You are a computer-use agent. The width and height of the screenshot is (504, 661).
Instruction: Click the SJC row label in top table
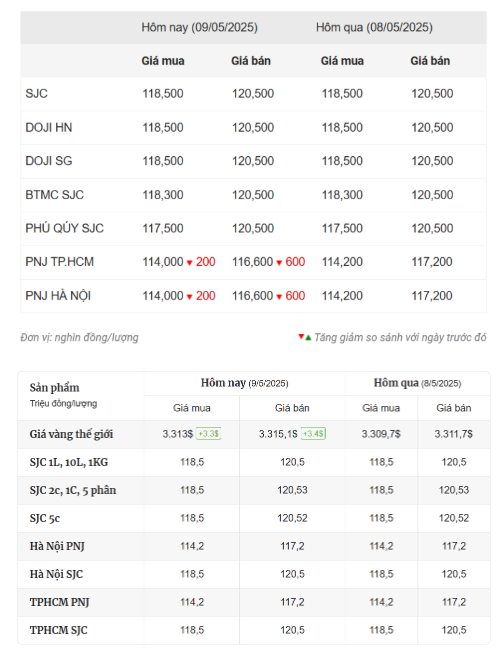click(36, 94)
